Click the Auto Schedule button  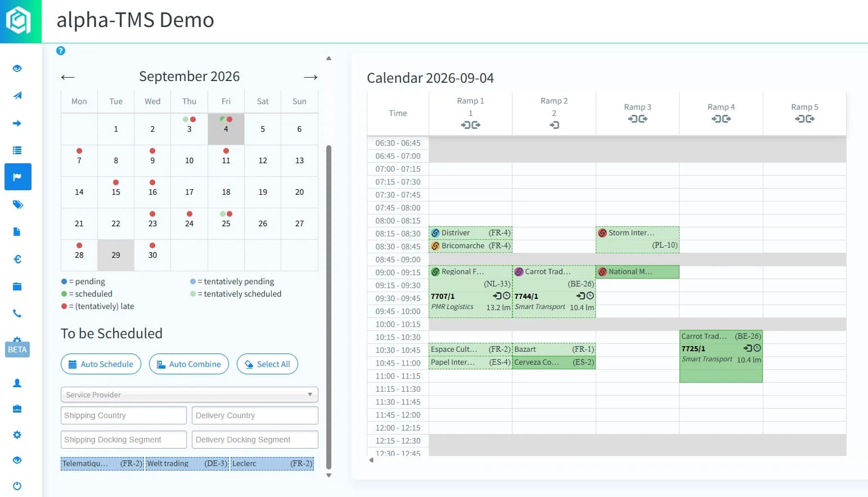coord(101,364)
